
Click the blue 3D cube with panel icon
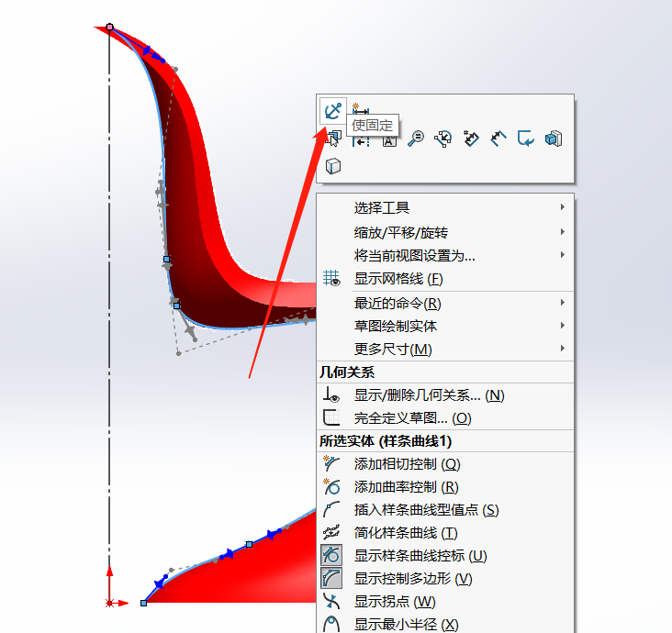click(x=554, y=139)
